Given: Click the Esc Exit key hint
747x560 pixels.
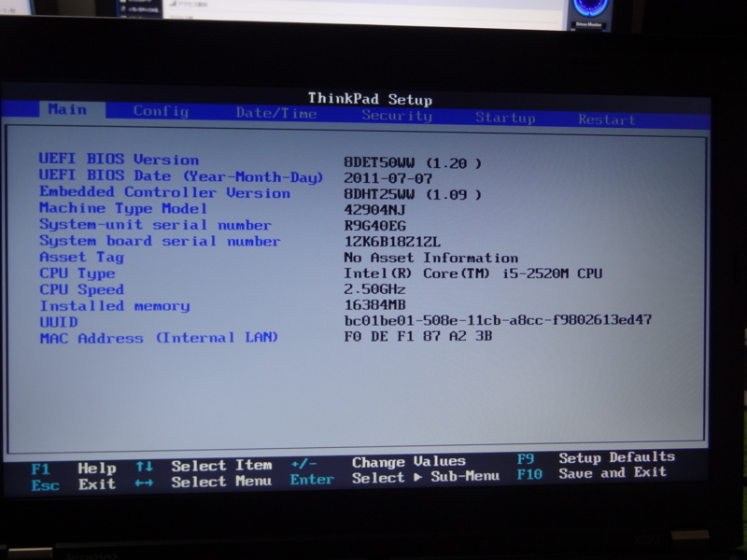Looking at the screenshot, I should 74,484.
